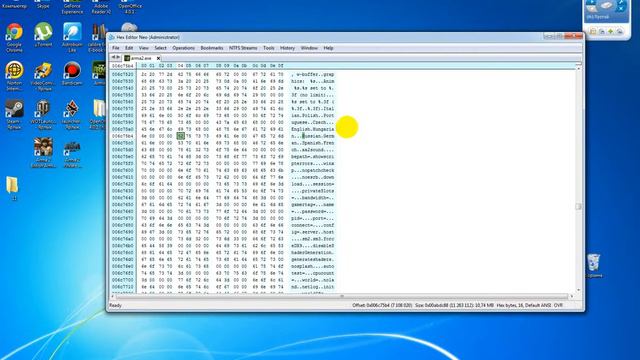Click the Computer desktop icon label
This screenshot has height=360, width=640.
pyautogui.click(x=14, y=6)
